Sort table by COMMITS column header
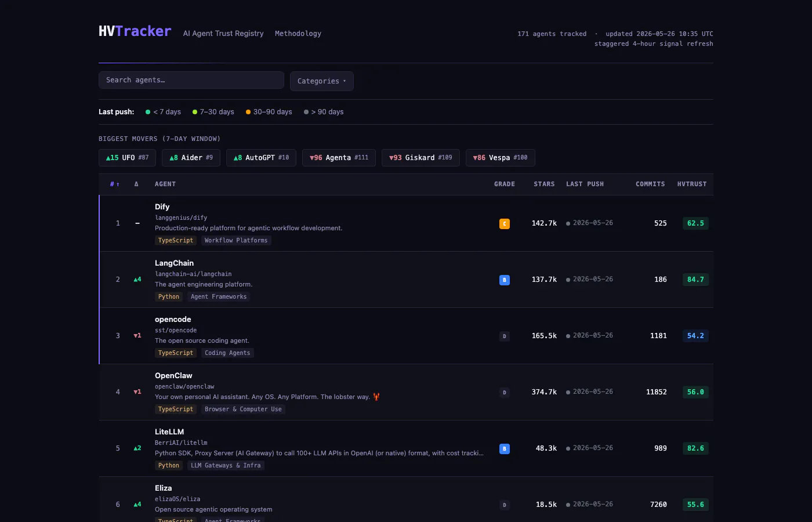The height and width of the screenshot is (522, 812). (x=650, y=184)
